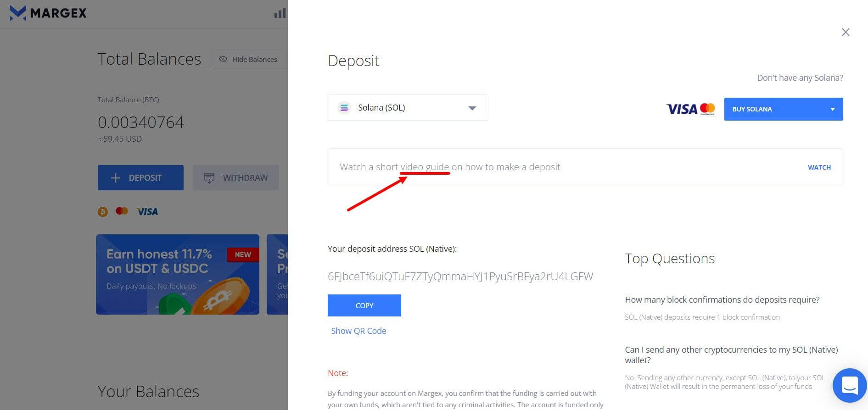Show QR Code for deposit address
This screenshot has height=410, width=868.
tap(358, 331)
